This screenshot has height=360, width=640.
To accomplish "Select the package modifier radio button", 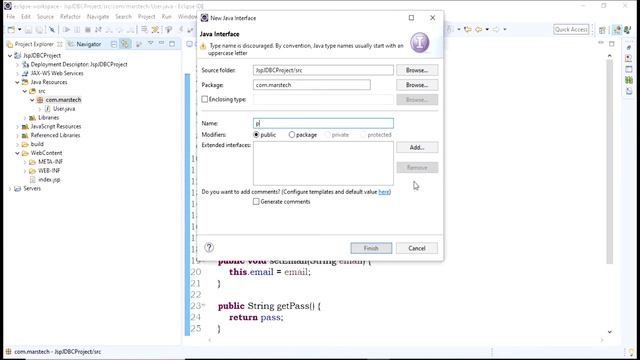I will [291, 134].
